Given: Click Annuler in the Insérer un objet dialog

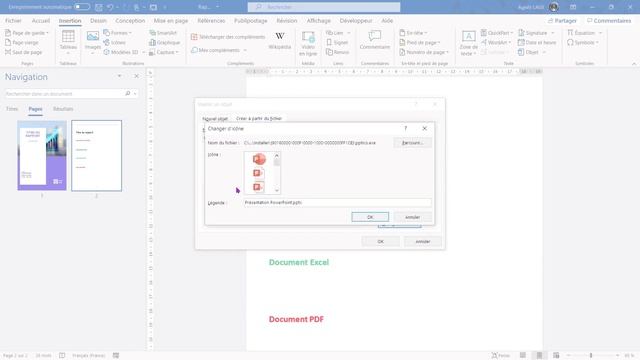Looking at the screenshot, I should [x=423, y=241].
